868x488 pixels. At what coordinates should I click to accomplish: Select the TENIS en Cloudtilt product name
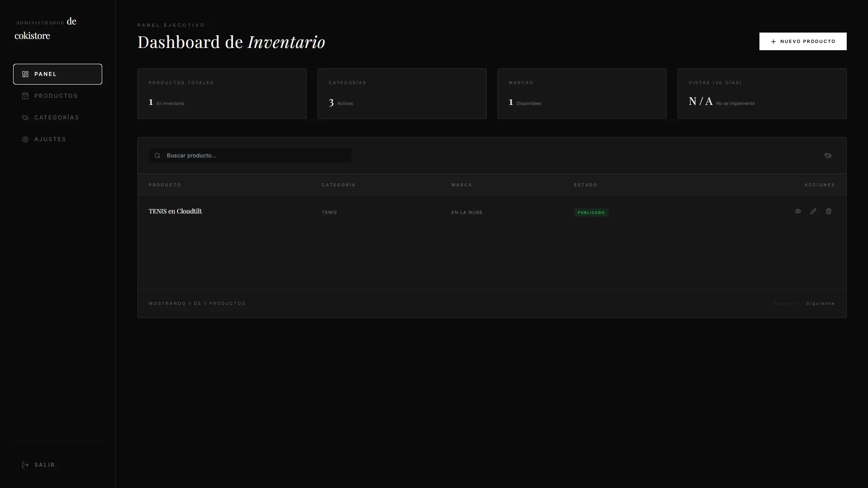(x=175, y=211)
